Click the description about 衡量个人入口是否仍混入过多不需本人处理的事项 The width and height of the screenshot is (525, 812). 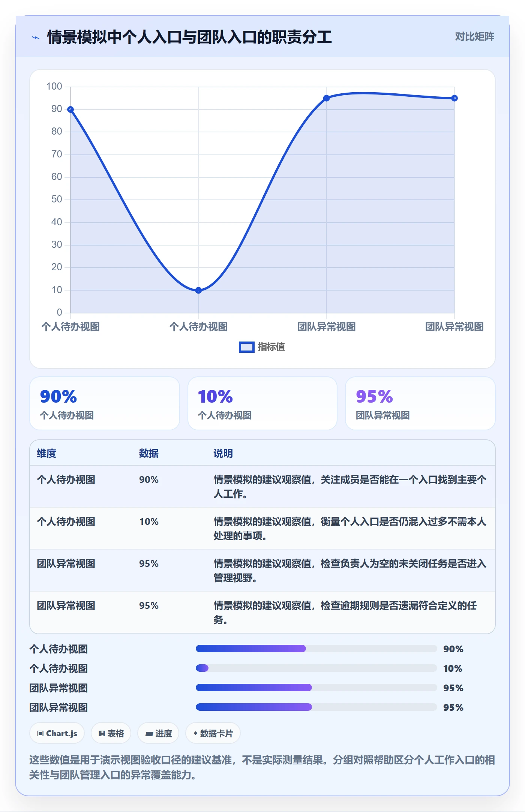click(350, 529)
